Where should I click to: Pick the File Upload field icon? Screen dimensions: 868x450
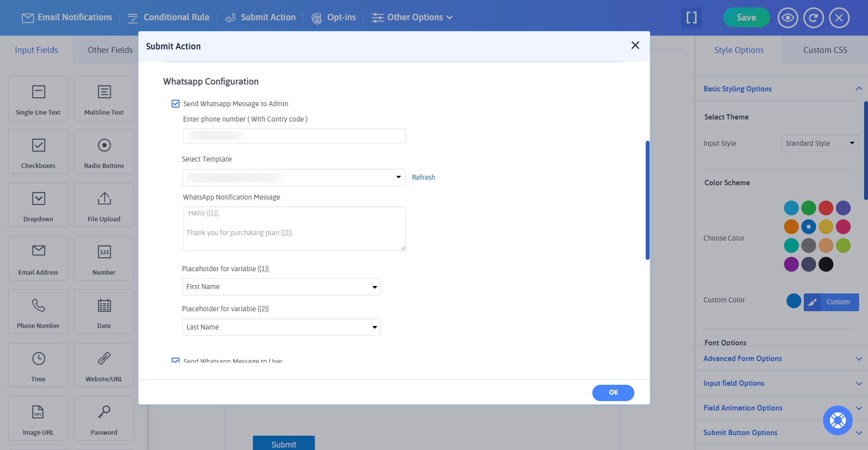pyautogui.click(x=104, y=205)
